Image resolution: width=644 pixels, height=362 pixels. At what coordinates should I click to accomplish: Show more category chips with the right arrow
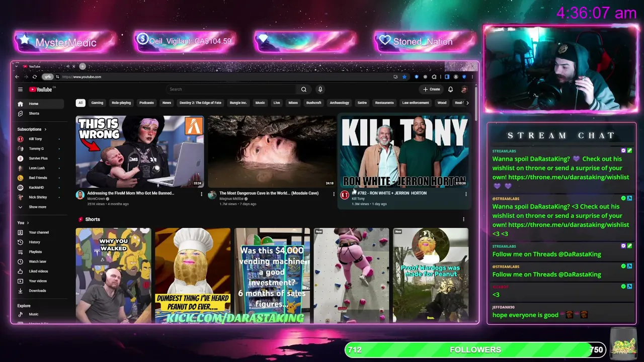pyautogui.click(x=467, y=103)
